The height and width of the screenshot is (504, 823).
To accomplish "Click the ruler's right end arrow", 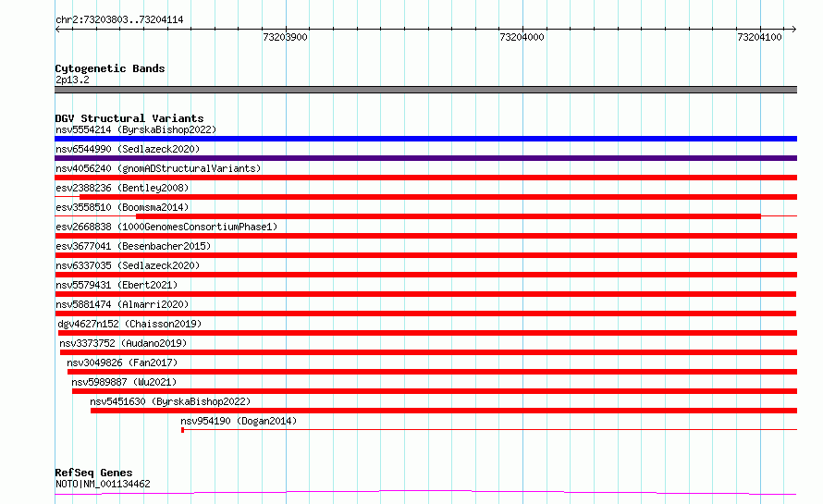I will tap(793, 30).
